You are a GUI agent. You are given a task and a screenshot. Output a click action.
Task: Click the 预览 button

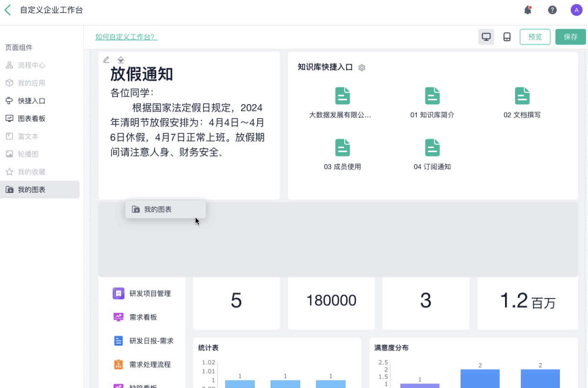535,37
